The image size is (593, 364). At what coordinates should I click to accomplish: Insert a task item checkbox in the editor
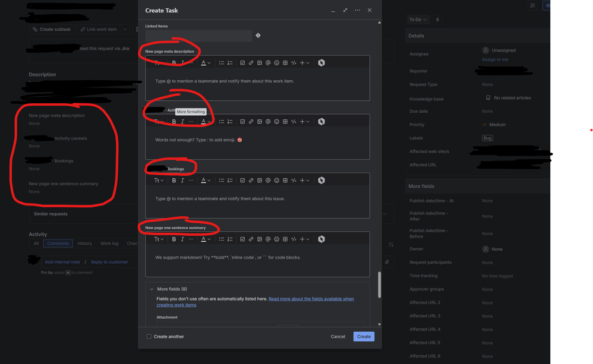coord(244,62)
